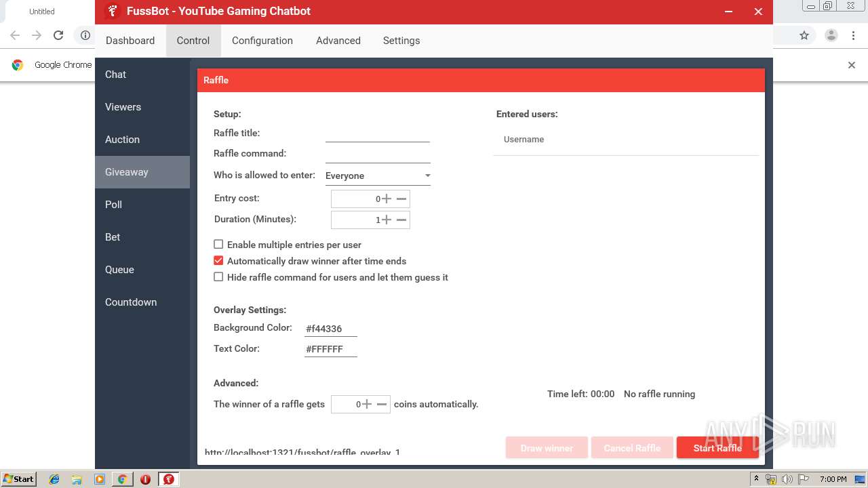Click the Draw winner button

[547, 448]
